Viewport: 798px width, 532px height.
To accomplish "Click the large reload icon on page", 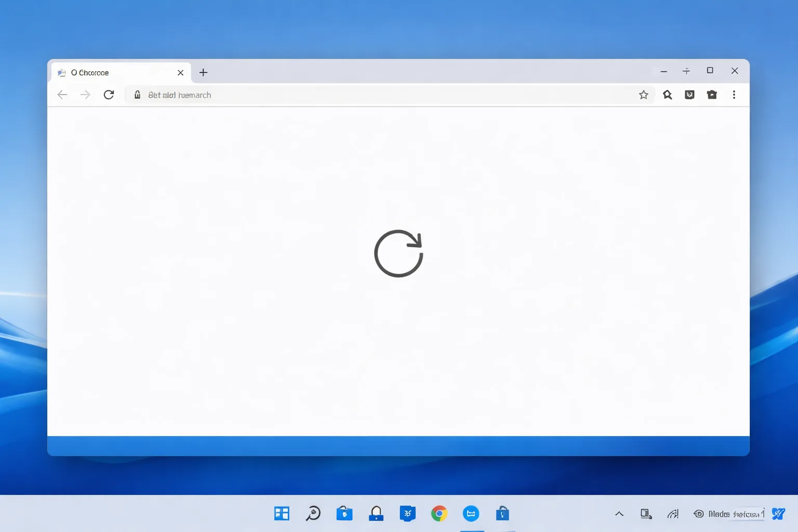I will pos(398,254).
